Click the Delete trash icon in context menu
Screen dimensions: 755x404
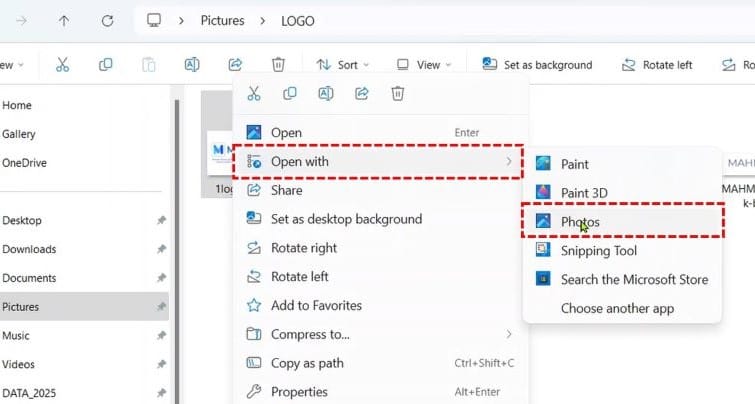click(397, 93)
